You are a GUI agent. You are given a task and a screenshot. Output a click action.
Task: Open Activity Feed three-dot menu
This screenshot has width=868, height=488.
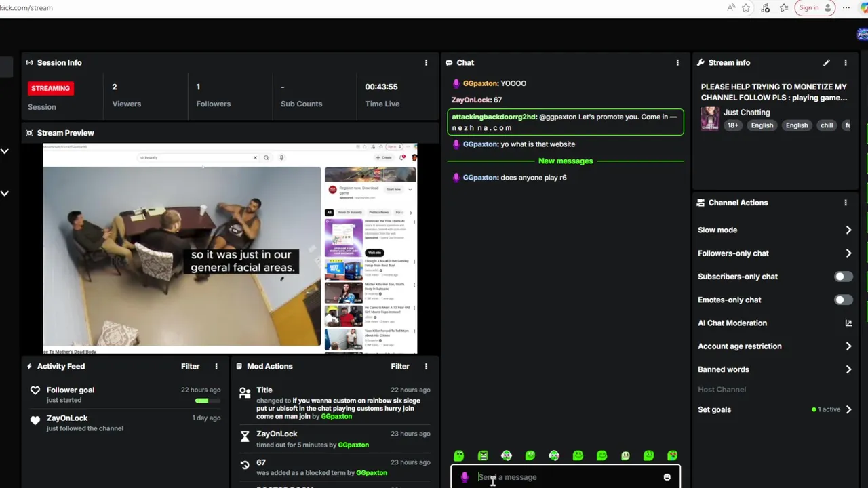tap(216, 366)
